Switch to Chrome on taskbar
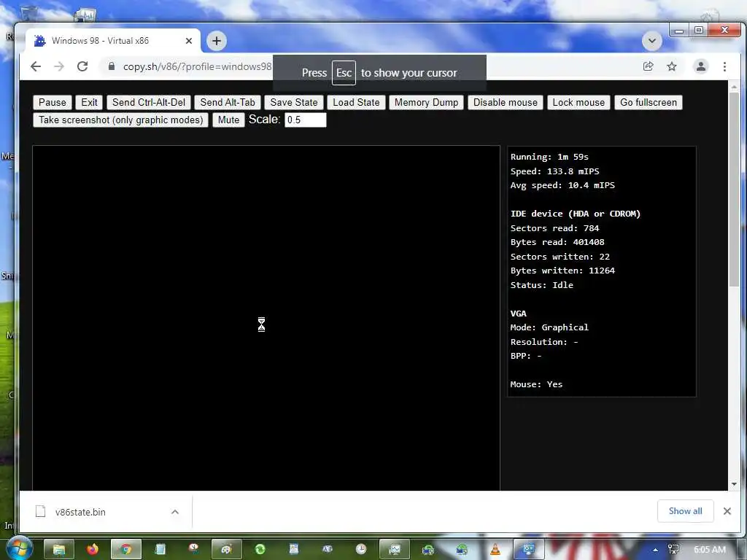747x560 pixels. coord(125,550)
